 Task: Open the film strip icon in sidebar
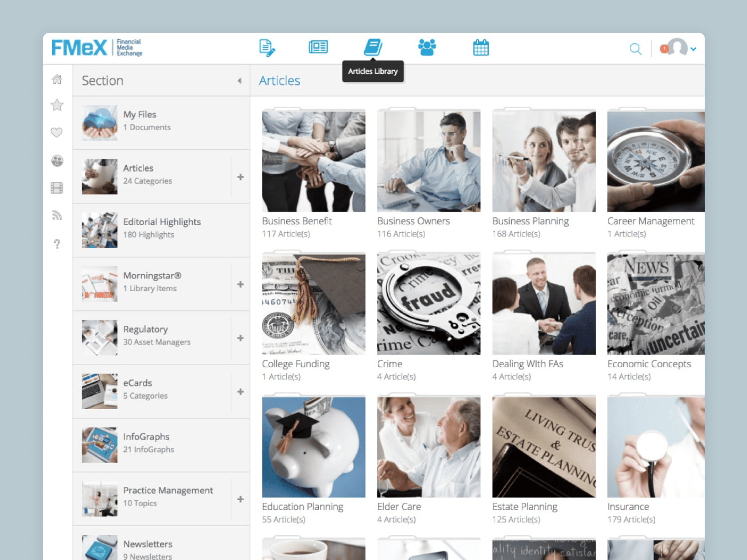(x=57, y=188)
